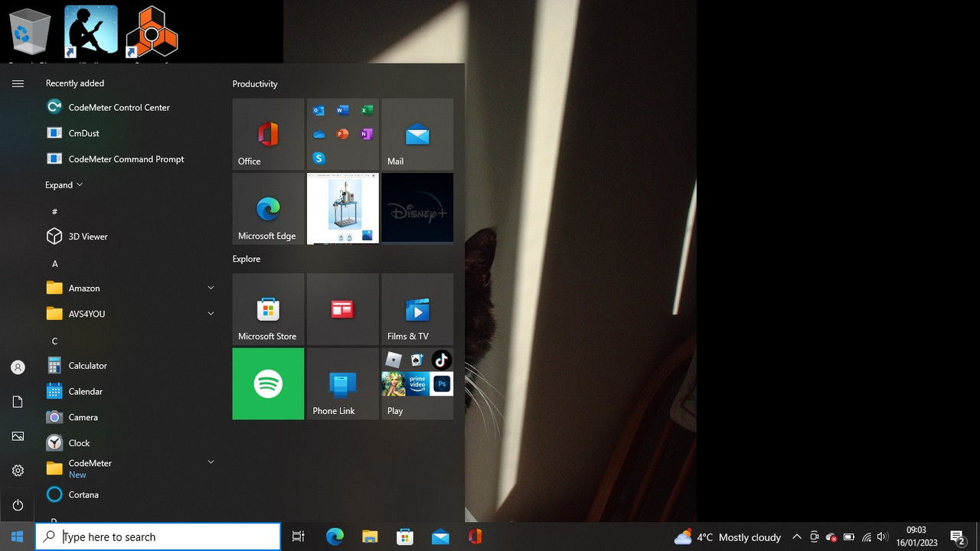
Task: Launch Excel from the Office folder tile
Action: point(367,111)
